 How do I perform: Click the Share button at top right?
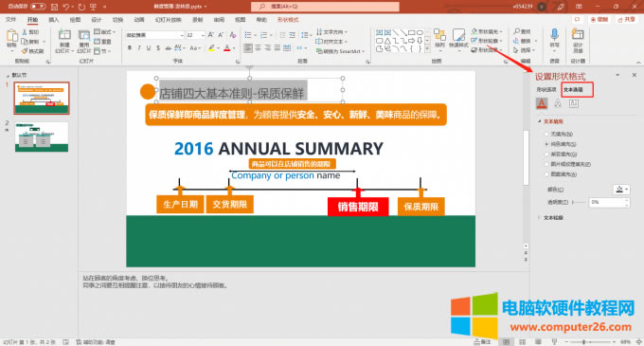[626, 20]
